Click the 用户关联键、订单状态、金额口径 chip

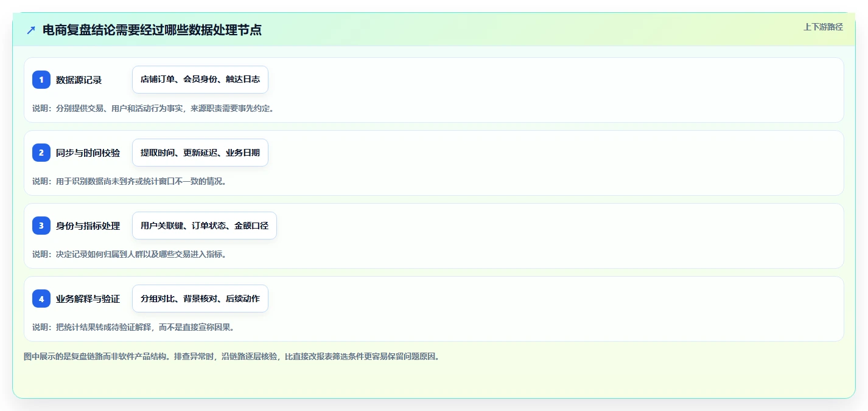(x=205, y=226)
